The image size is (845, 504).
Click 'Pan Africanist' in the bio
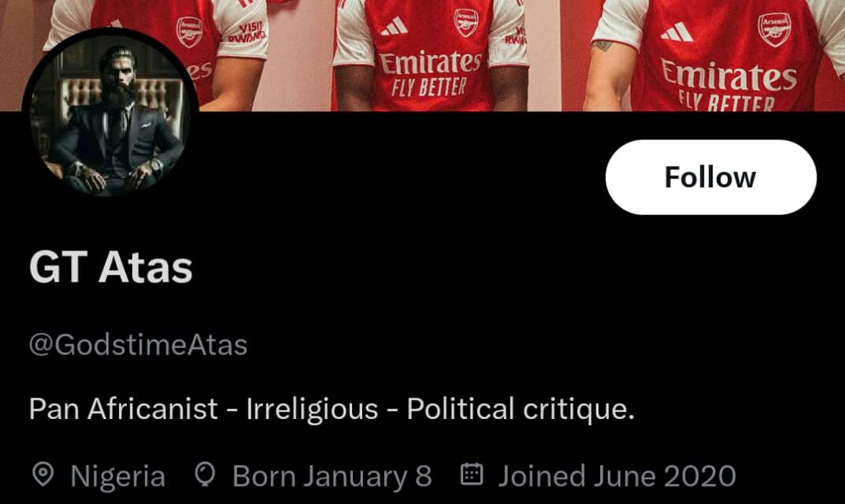(123, 409)
